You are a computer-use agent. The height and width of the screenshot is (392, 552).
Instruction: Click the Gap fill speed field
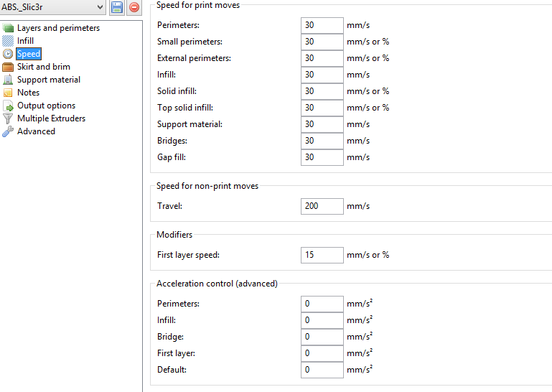(322, 157)
